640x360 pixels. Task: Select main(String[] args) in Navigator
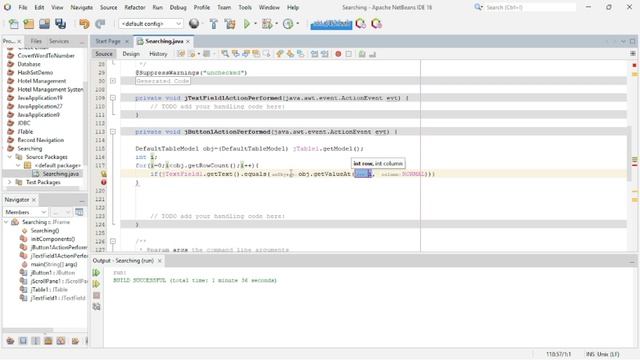(54, 264)
